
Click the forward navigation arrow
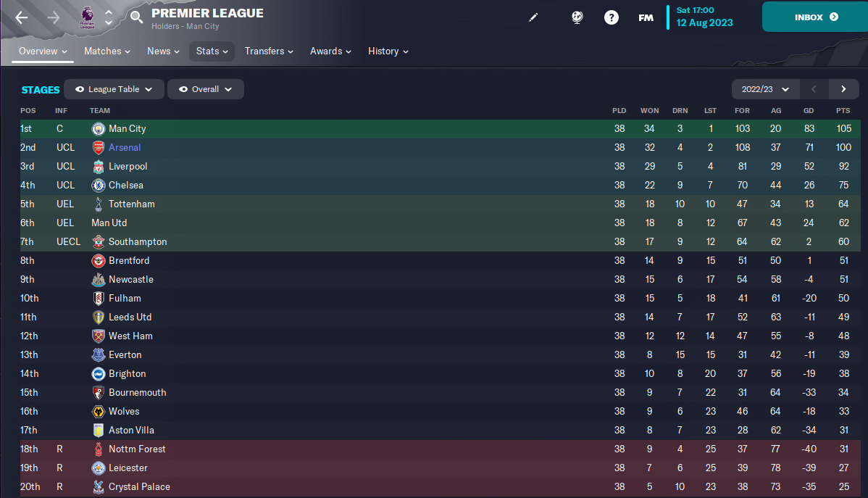point(53,17)
